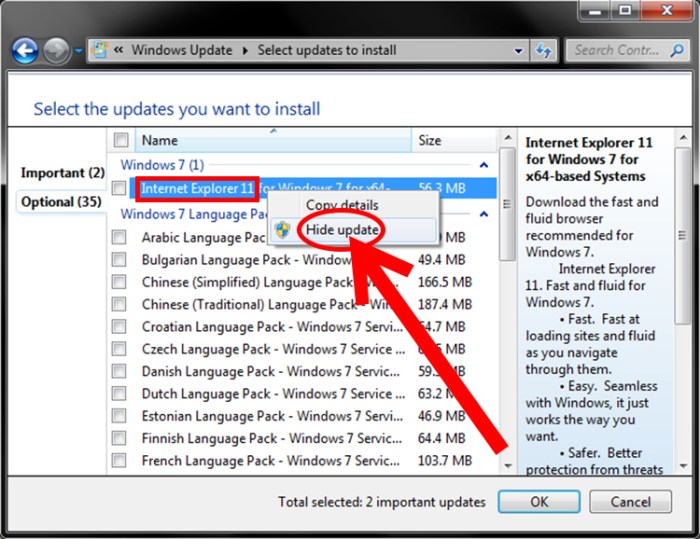Tick the Internet Explorer 11 update checkbox

[x=119, y=188]
